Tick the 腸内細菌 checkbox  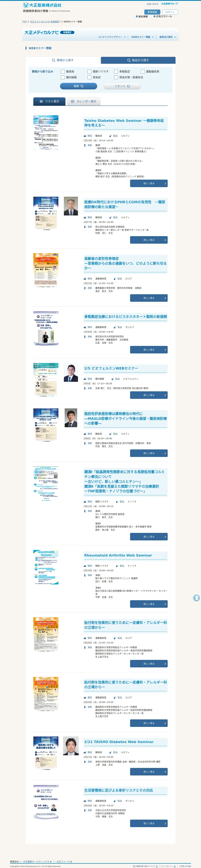pos(63,77)
